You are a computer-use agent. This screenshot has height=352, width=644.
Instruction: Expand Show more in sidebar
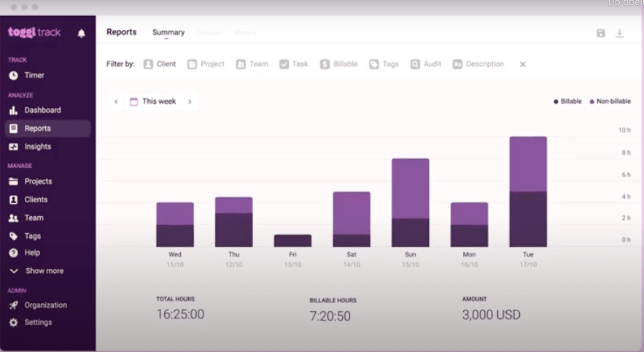(44, 271)
